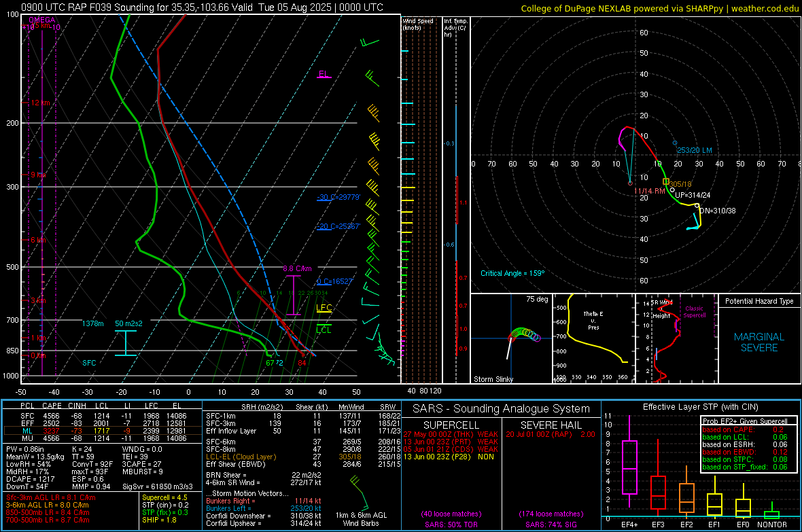Image resolution: width=802 pixels, height=532 pixels.
Task: Click the sounding title with valid time
Action: [x=202, y=7]
